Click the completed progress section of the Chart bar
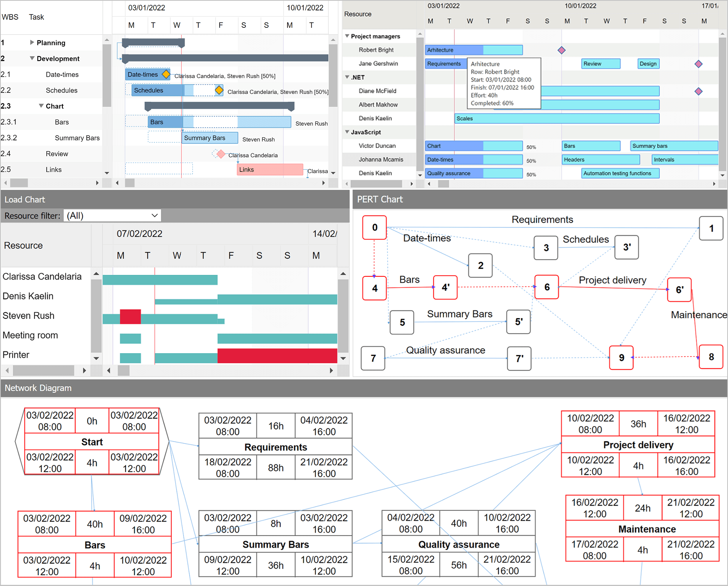Viewport: 728px width, 586px height. (x=454, y=146)
